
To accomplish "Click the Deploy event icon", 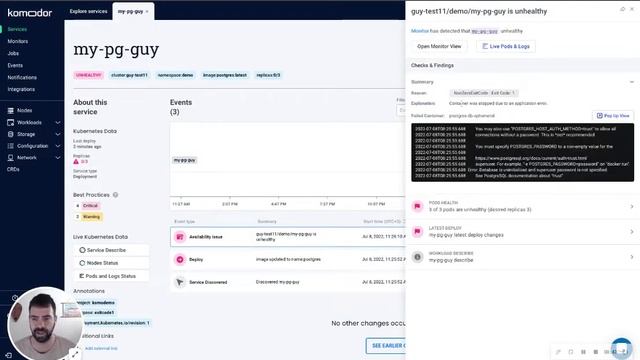I will click(180, 260).
